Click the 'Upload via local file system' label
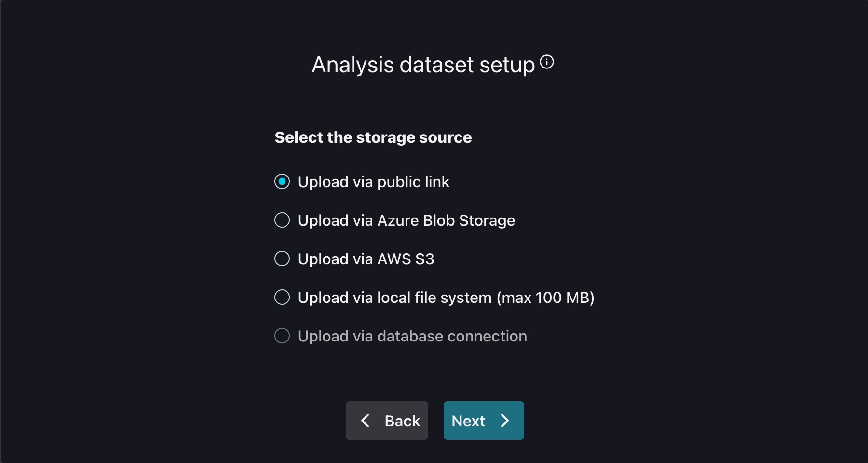868x463 pixels. tap(395, 298)
